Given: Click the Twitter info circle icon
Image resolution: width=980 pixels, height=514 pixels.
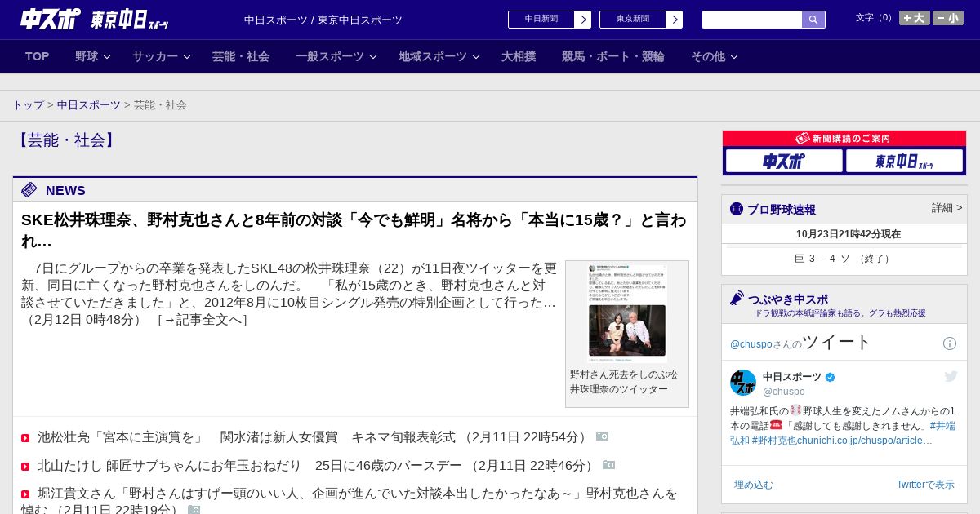Looking at the screenshot, I should click(x=950, y=343).
